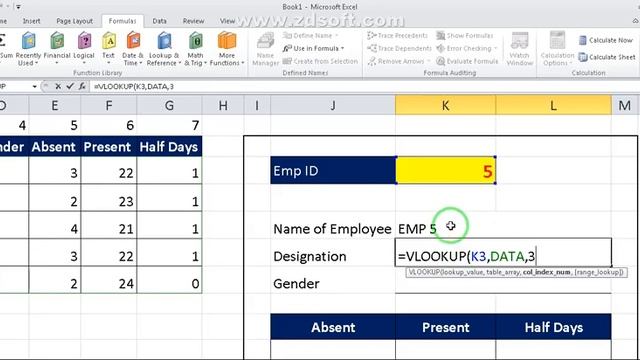Expand the Remove Arrows dropdown arrow
The height and width of the screenshot is (360, 640).
(x=429, y=61)
